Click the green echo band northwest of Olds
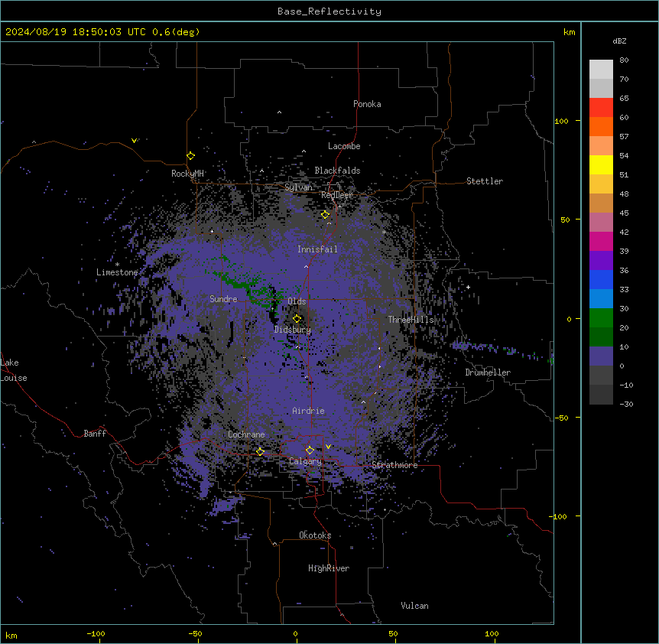Screen dimensions: 659x644 246,287
